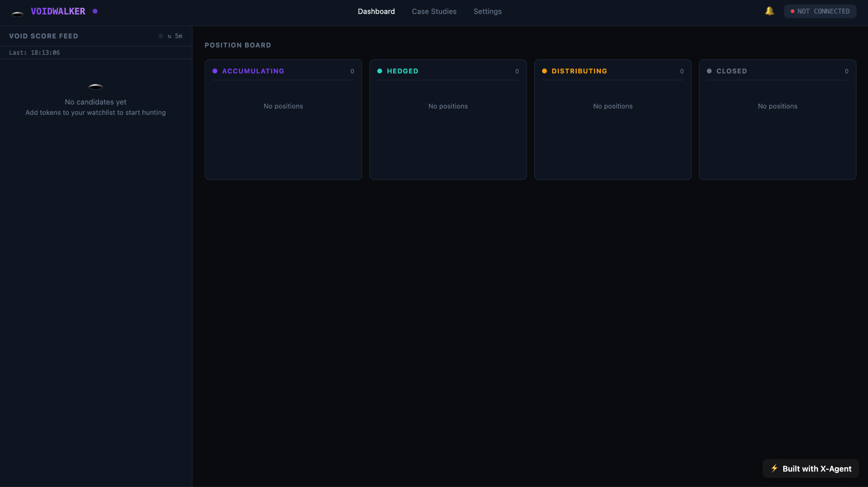
Task: Click 'No positions' in DISTRIBUTING column
Action: coord(613,106)
